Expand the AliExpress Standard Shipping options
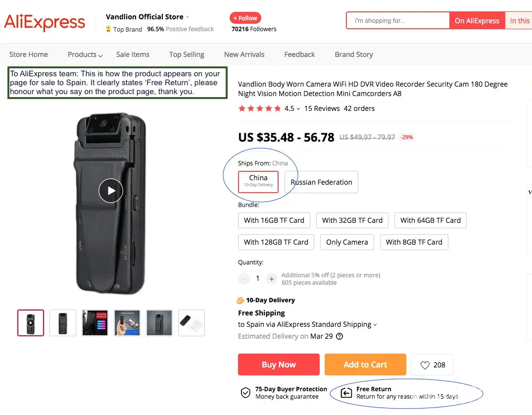Image resolution: width=532 pixels, height=415 pixels. [375, 325]
